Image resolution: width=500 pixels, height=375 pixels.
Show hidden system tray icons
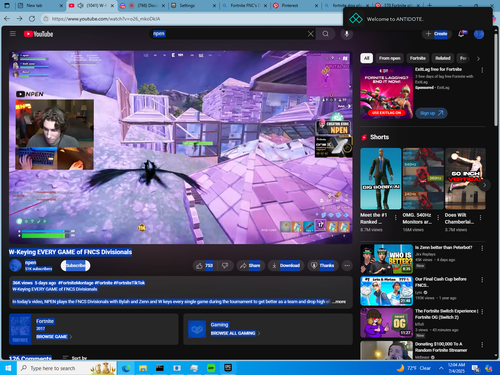tap(441, 368)
